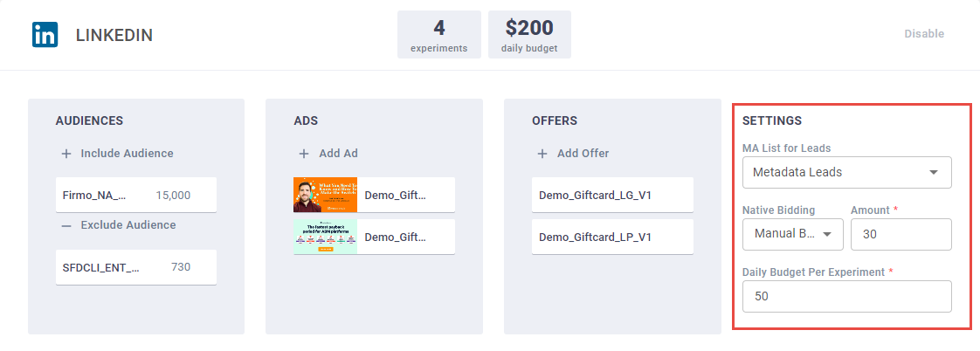The width and height of the screenshot is (980, 351).
Task: Open the orange Demo_Gift ad thumbnail
Action: point(326,195)
